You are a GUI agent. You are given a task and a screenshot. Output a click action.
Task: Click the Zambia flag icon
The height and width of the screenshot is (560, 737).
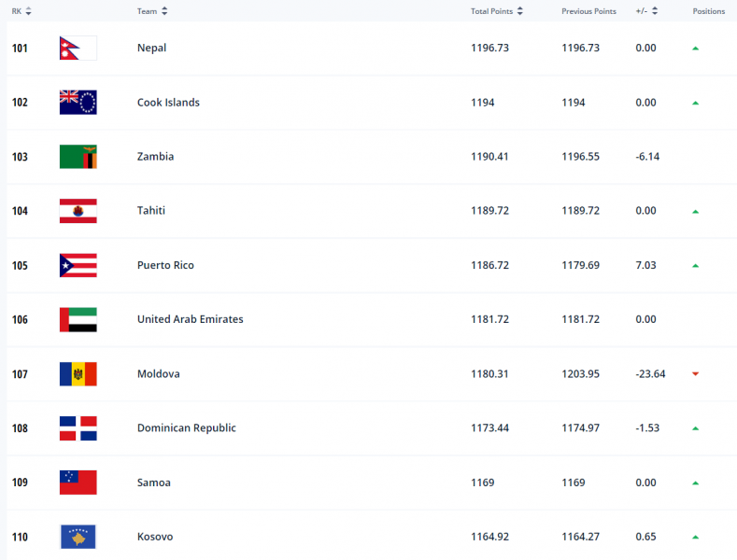pyautogui.click(x=78, y=157)
